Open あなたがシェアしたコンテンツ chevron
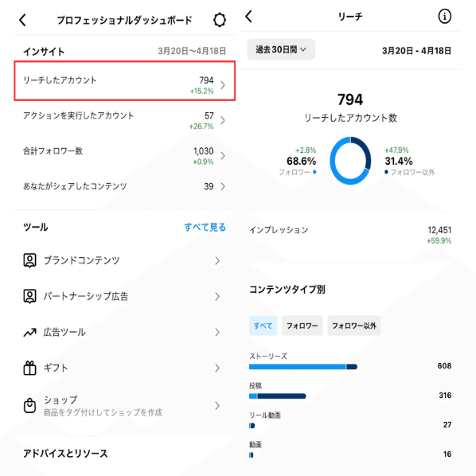Image resolution: width=476 pixels, height=476 pixels. [223, 186]
